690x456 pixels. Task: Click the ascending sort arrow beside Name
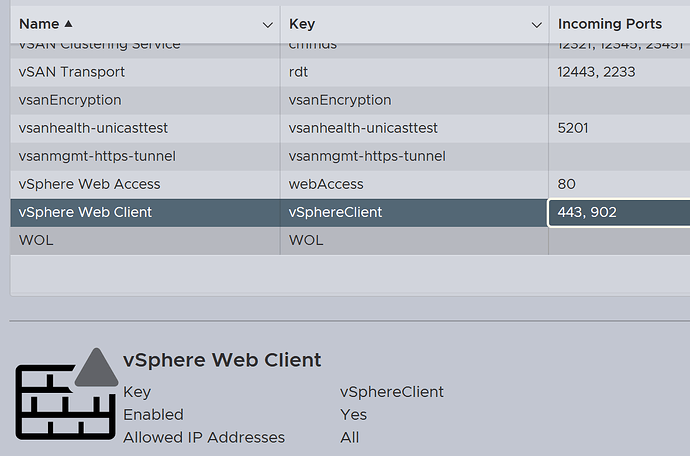tap(68, 23)
